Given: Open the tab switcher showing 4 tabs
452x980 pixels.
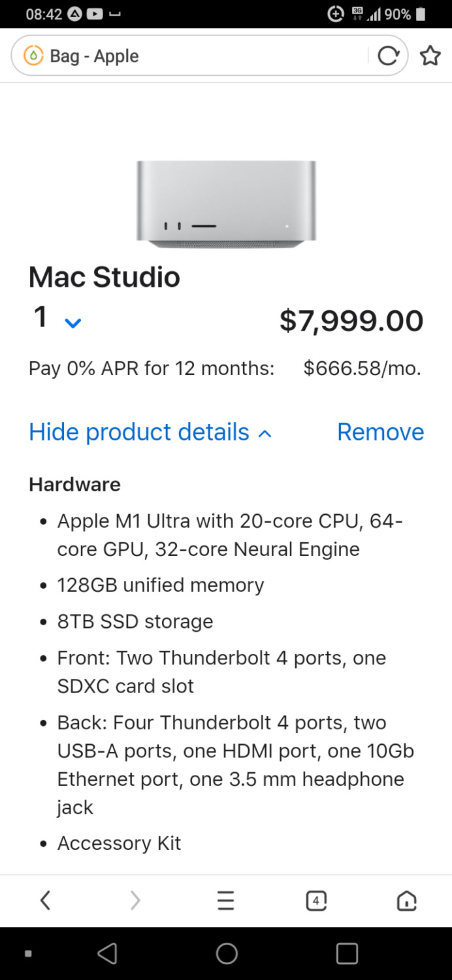Looking at the screenshot, I should 316,901.
